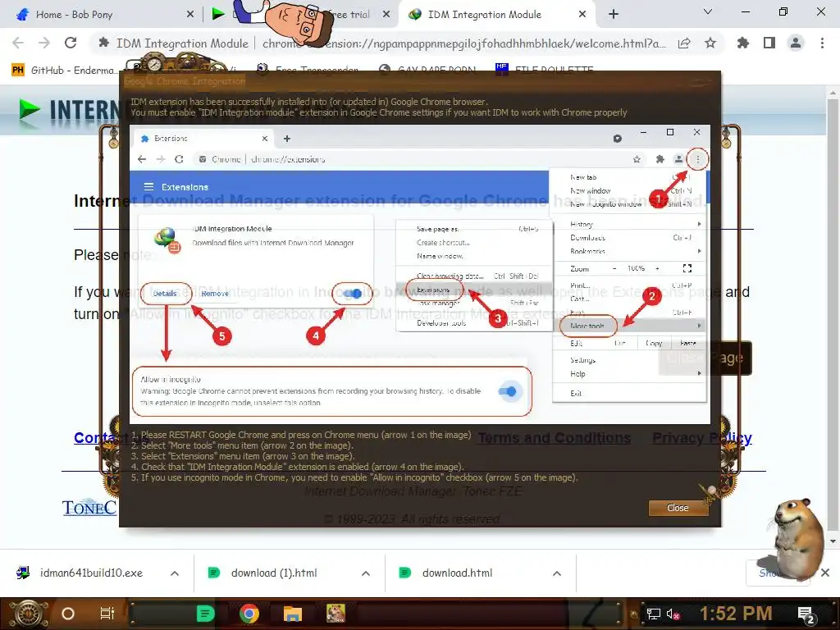Bookmark this tab with the star
840x630 pixels.
click(710, 43)
